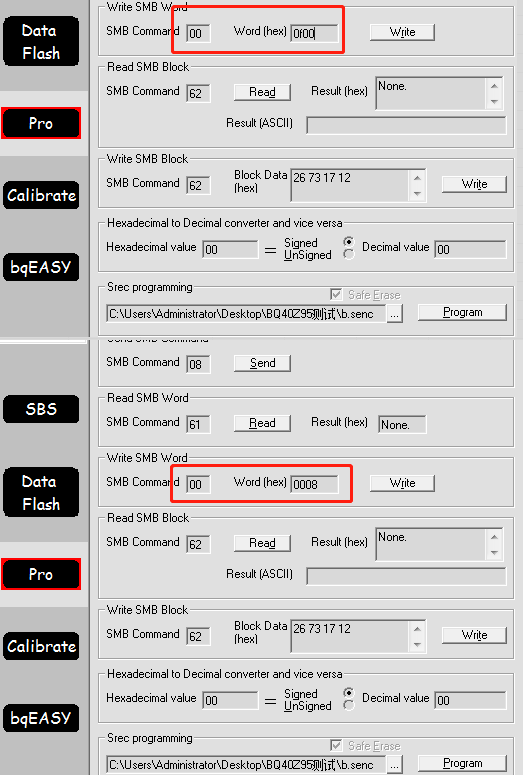The image size is (523, 775).
Task: Click the Word (hex) field containing 0008
Action: [314, 484]
